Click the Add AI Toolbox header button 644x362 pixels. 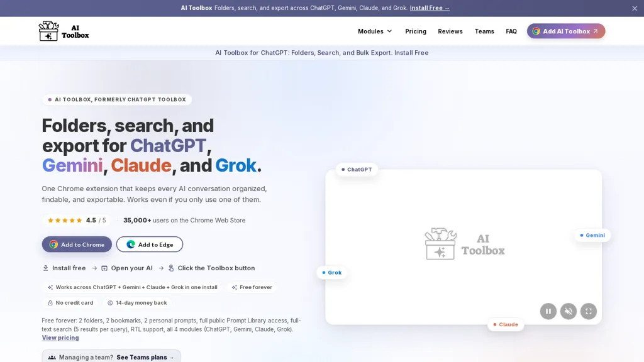click(x=566, y=31)
